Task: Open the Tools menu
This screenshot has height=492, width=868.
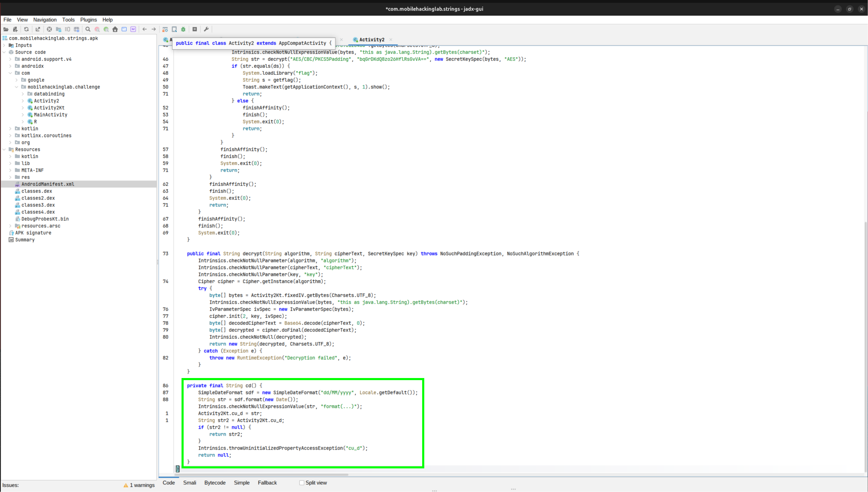Action: click(69, 20)
